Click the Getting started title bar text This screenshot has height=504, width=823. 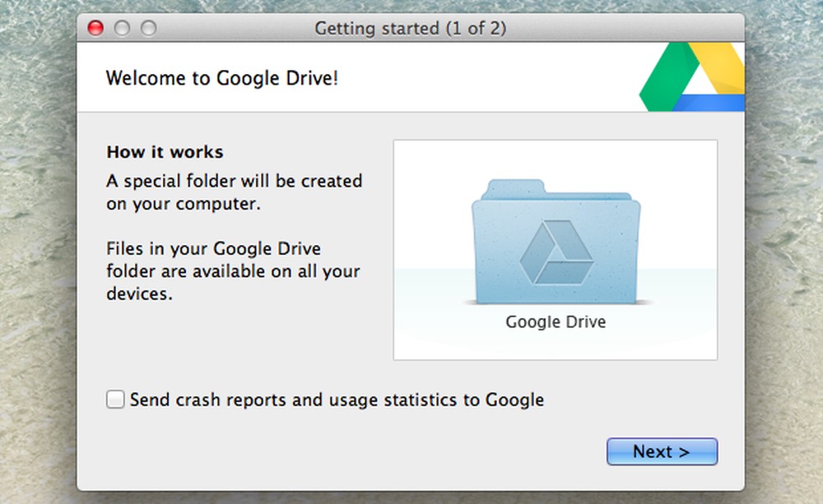click(411, 28)
